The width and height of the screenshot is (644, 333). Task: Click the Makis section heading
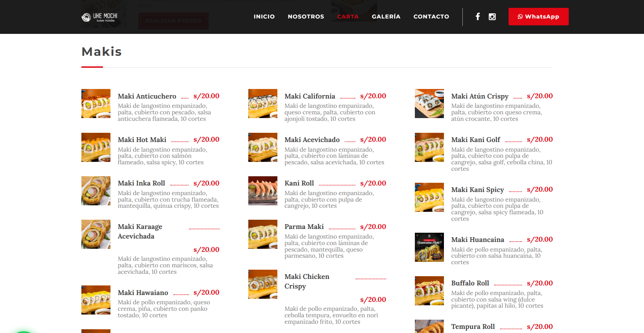(102, 52)
